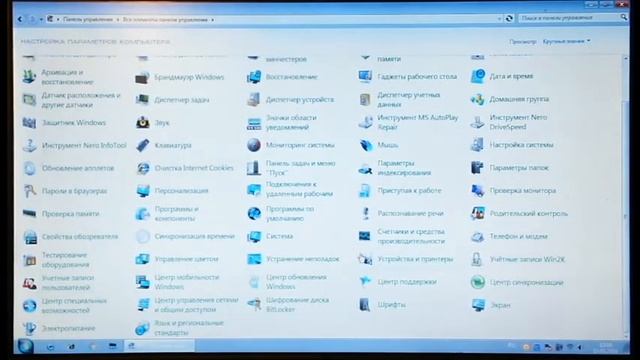Image resolution: width=640 pixels, height=360 pixels.
Task: Click the vertical scrollbar of the item list
Action: point(625,196)
